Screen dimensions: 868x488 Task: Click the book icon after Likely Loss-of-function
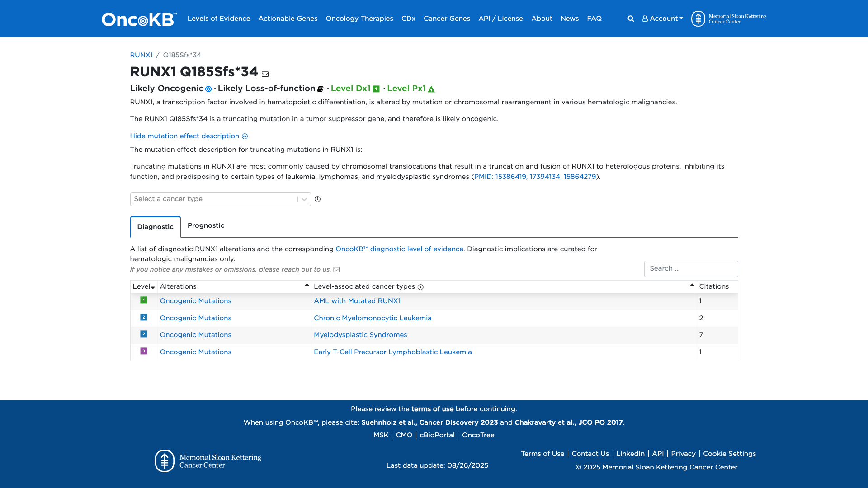pos(320,89)
